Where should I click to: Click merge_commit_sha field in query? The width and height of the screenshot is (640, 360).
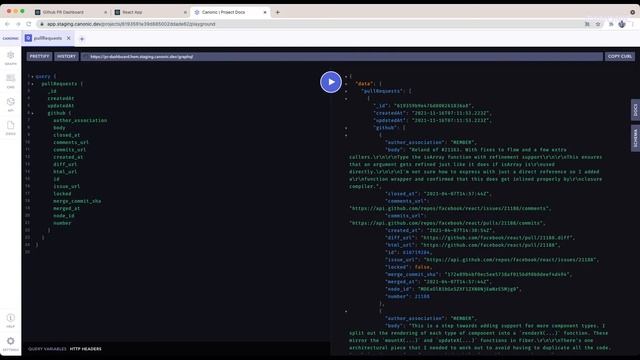pos(77,201)
